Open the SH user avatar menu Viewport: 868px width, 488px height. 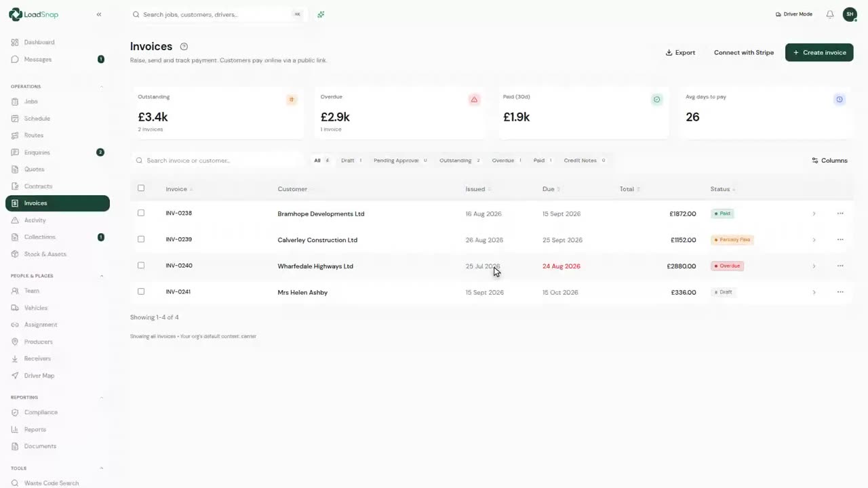click(850, 14)
